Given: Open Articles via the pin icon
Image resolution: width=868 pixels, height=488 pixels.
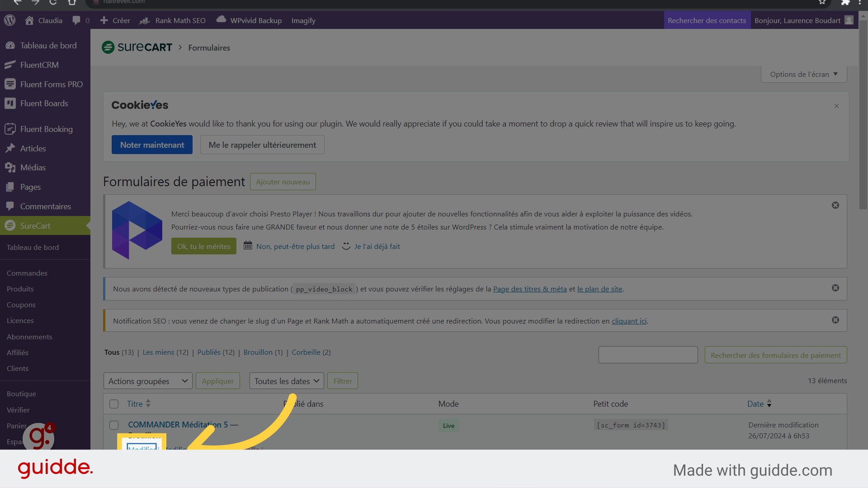Looking at the screenshot, I should [x=10, y=148].
